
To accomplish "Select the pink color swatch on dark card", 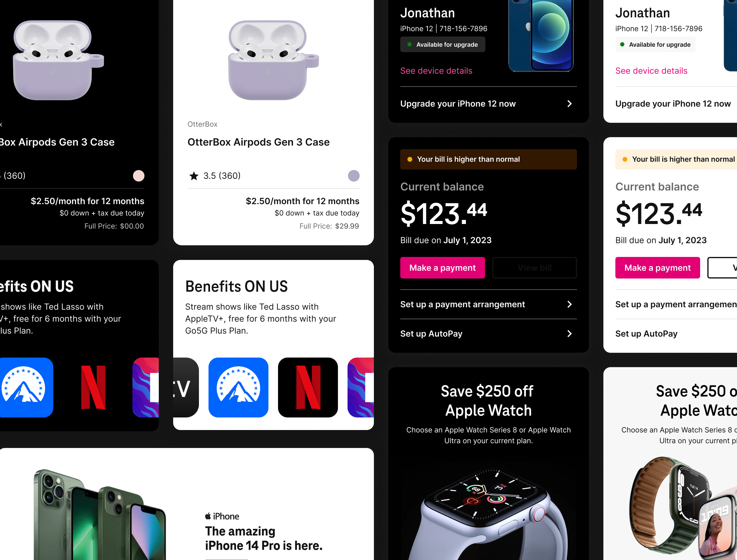I will point(139,176).
